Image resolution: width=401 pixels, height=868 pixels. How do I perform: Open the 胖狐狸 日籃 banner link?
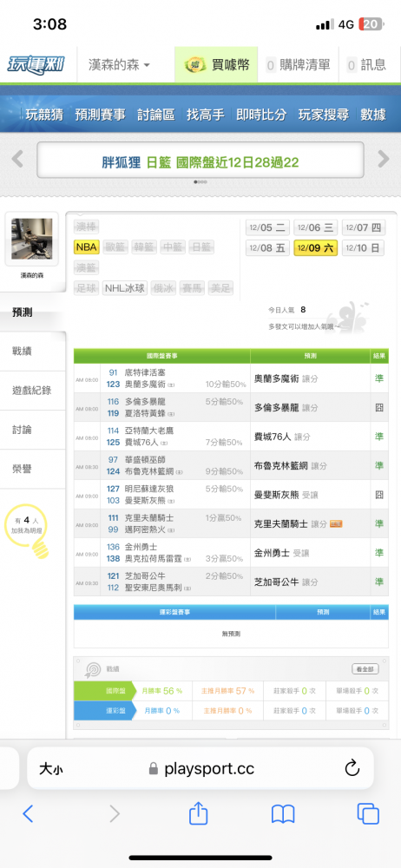[200, 162]
